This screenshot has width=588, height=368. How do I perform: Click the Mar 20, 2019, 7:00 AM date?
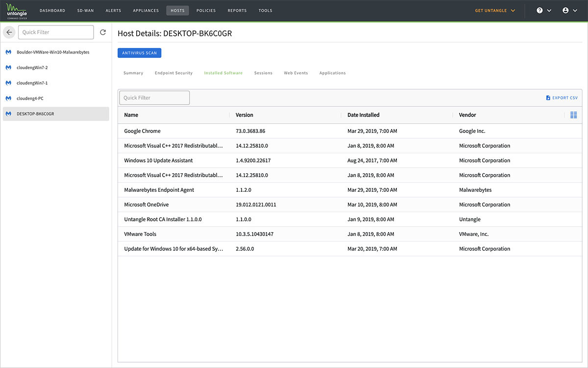pos(372,249)
